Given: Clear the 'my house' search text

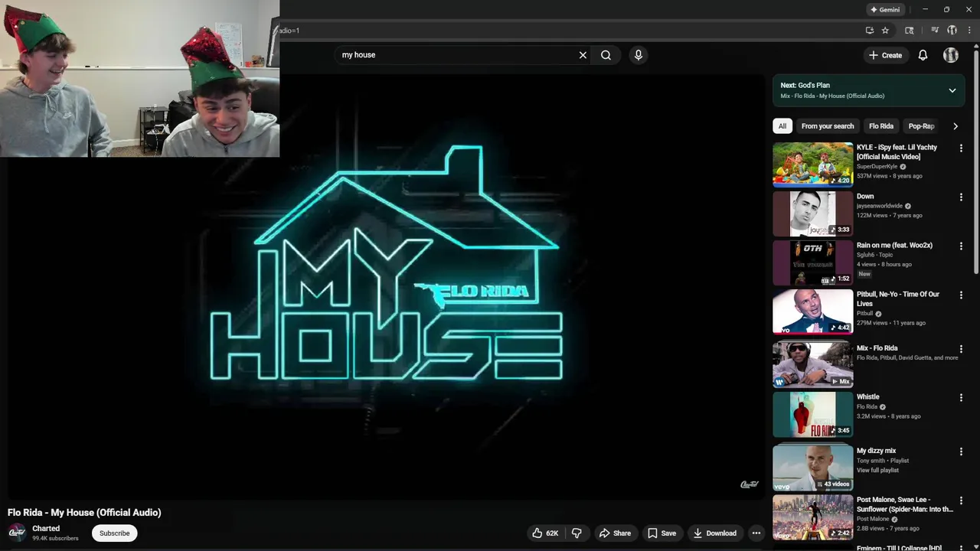Looking at the screenshot, I should click(583, 55).
